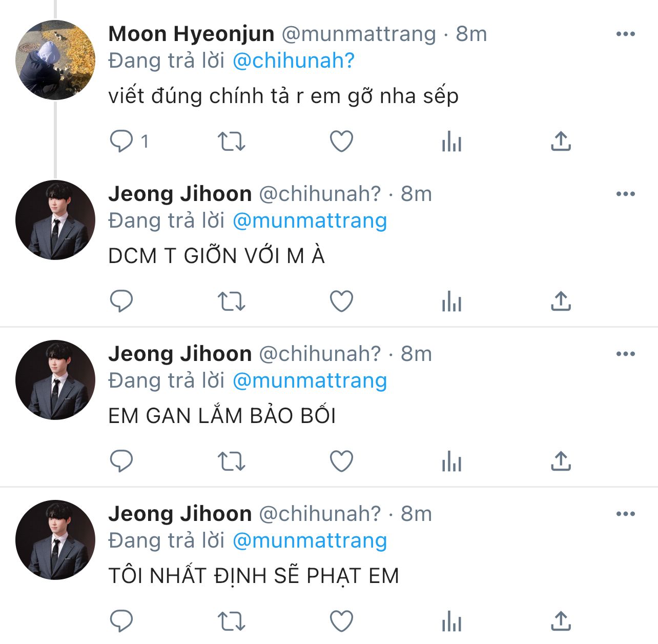View analytics for "TÔI NHẤT ĐỊNH SẼ PHẠT EM" tweet
Image resolution: width=658 pixels, height=644 pixels.
tap(451, 621)
